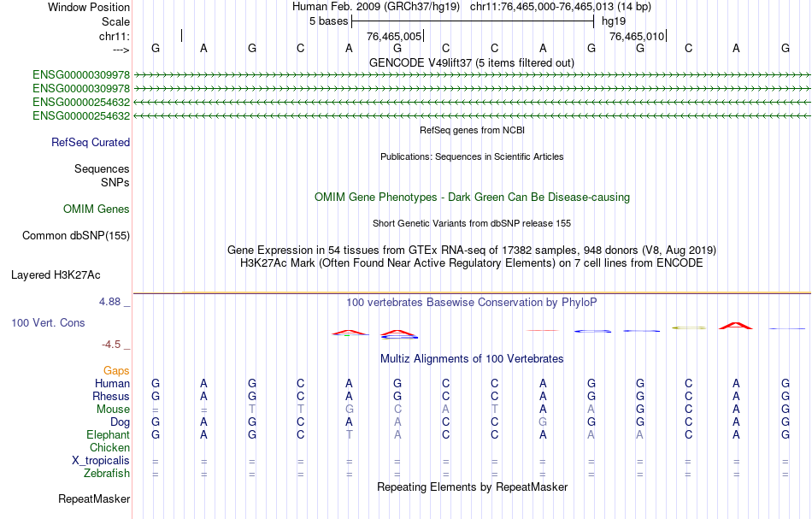812x519 pixels.
Task: Select the Common dbSNP(155) track label
Action: [x=76, y=236]
